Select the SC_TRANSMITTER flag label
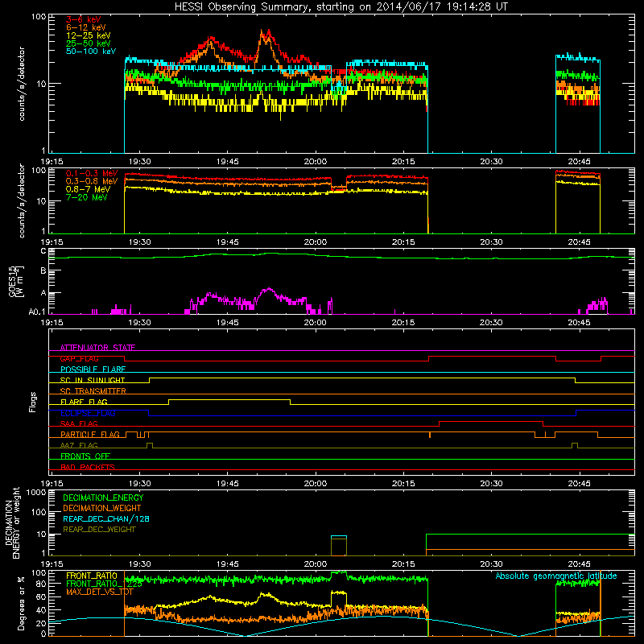 click(93, 391)
